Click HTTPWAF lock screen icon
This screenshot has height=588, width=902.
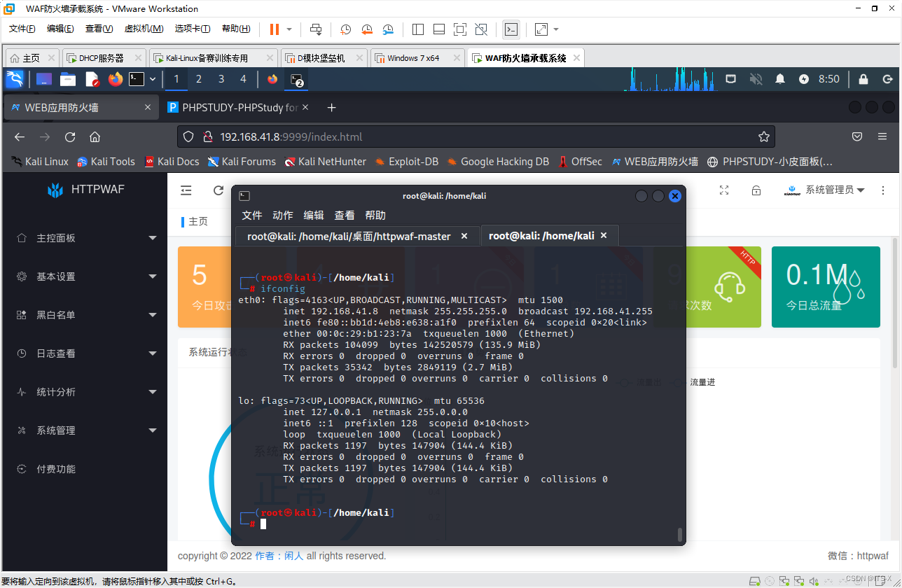pyautogui.click(x=756, y=190)
